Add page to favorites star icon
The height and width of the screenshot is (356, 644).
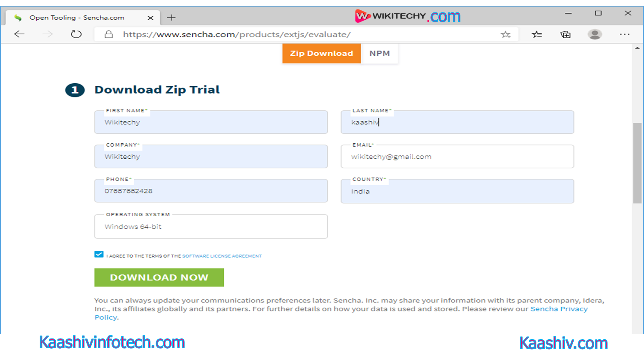[506, 34]
